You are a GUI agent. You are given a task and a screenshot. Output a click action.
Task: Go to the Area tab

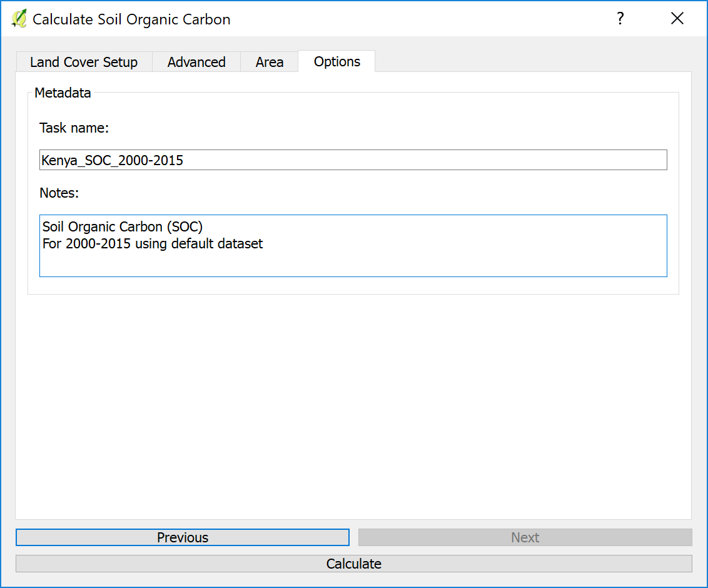(270, 62)
